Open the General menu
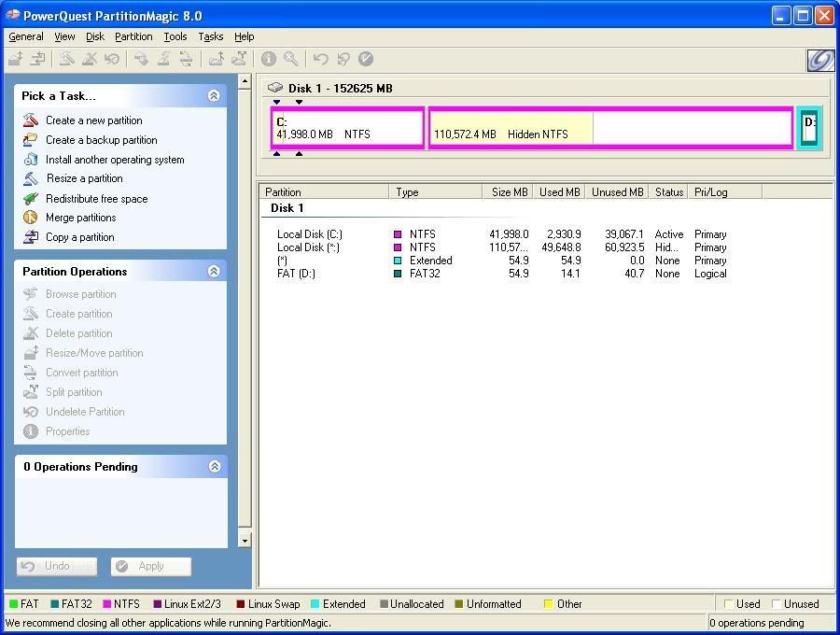840x635 pixels. pyautogui.click(x=26, y=36)
